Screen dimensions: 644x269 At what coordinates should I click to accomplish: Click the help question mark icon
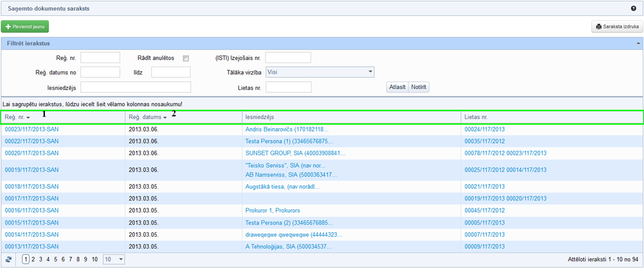tap(633, 9)
